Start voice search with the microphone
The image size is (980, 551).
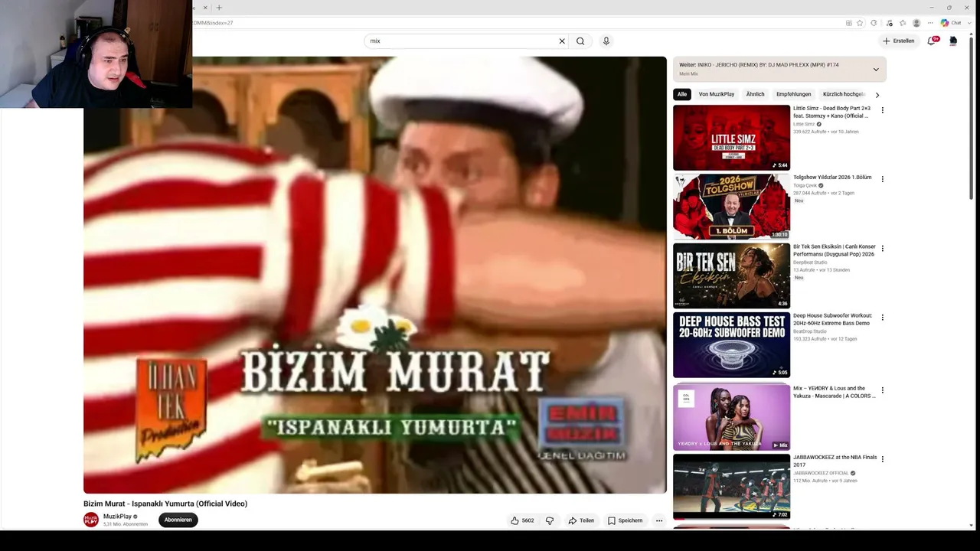tap(606, 41)
